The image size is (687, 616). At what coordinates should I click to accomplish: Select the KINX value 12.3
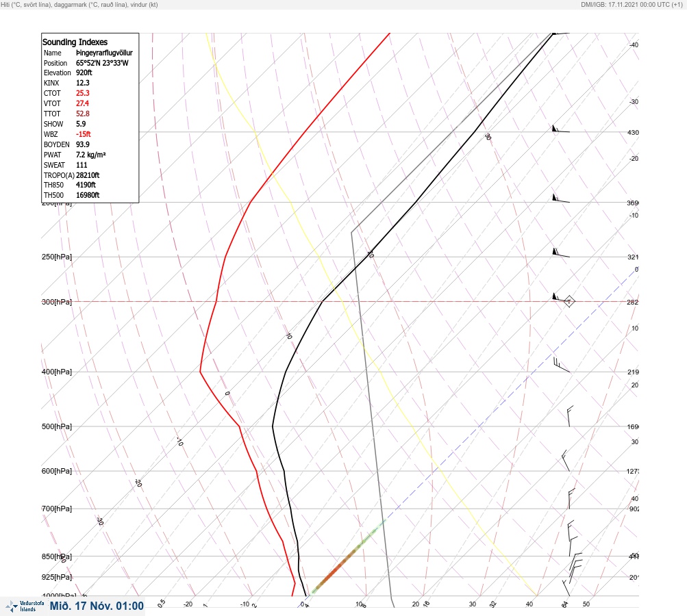pos(83,83)
